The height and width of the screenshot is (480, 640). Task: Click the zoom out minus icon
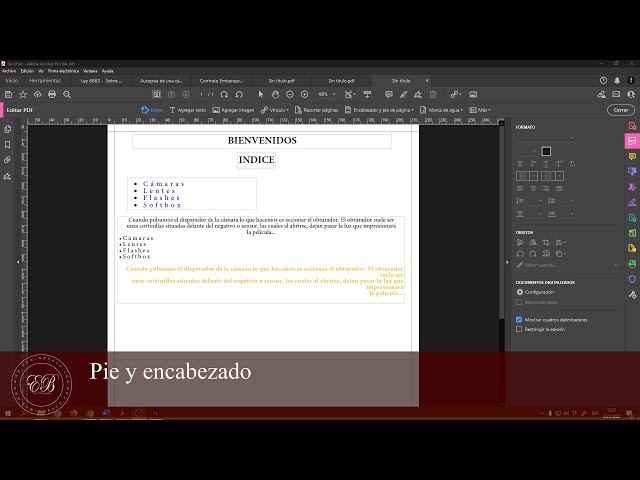(x=290, y=95)
